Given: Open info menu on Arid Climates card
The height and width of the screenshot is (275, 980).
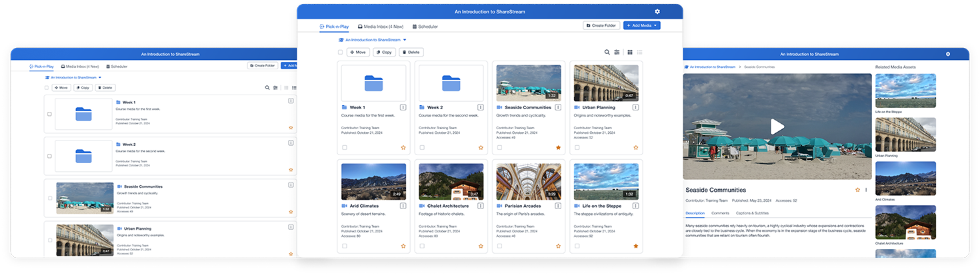Looking at the screenshot, I should click(403, 206).
